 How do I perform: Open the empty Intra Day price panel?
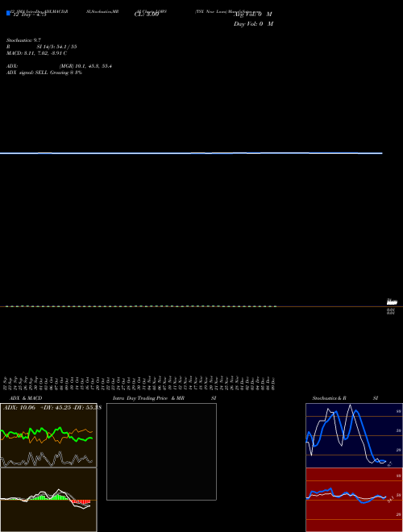pos(161,451)
